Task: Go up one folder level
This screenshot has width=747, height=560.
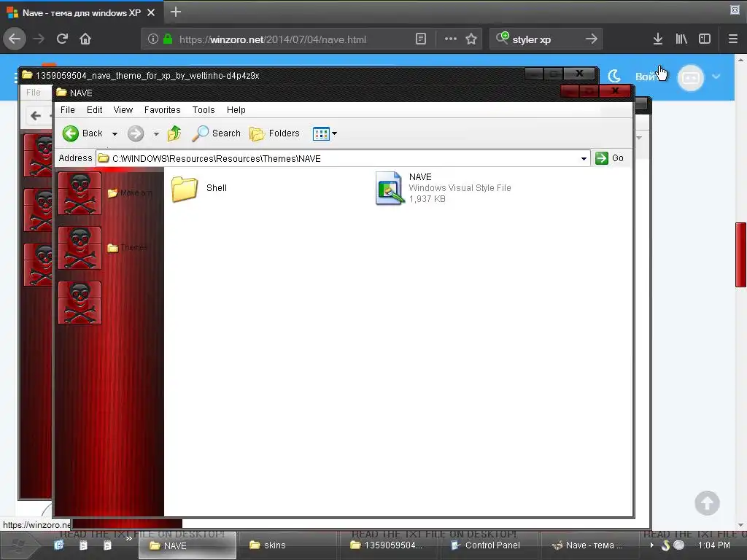Action: pyautogui.click(x=174, y=133)
